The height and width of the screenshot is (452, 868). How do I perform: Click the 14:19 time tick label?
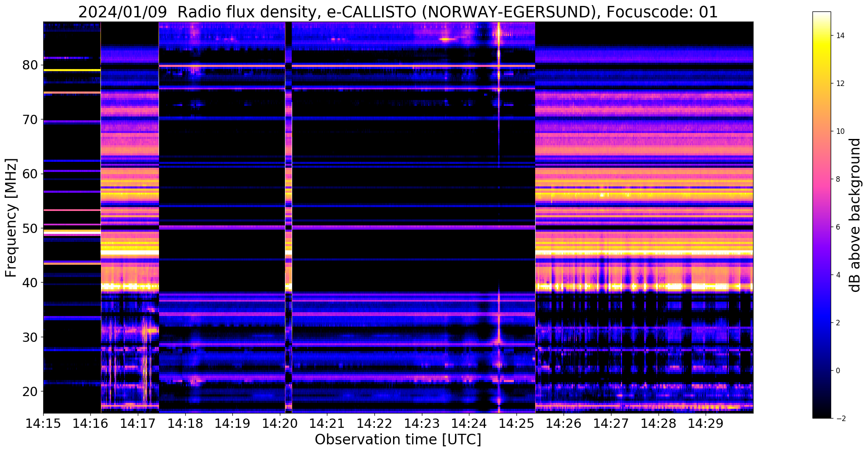[x=232, y=423]
